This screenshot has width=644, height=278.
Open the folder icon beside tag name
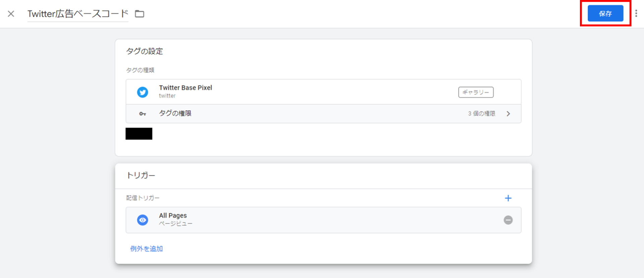pyautogui.click(x=140, y=14)
